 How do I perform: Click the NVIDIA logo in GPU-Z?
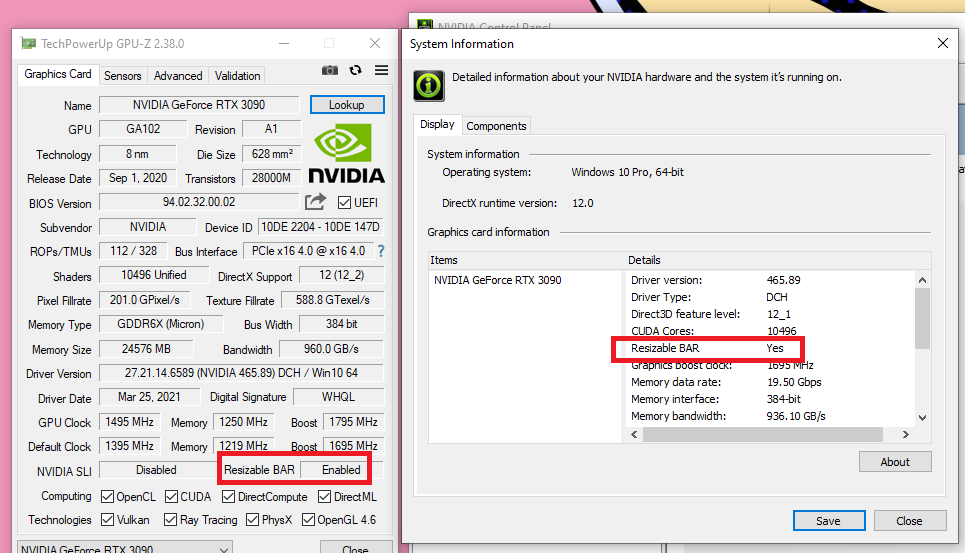pos(346,153)
